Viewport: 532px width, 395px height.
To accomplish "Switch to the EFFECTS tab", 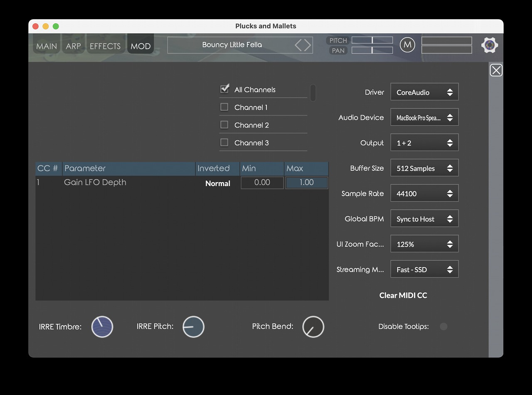I will 105,46.
